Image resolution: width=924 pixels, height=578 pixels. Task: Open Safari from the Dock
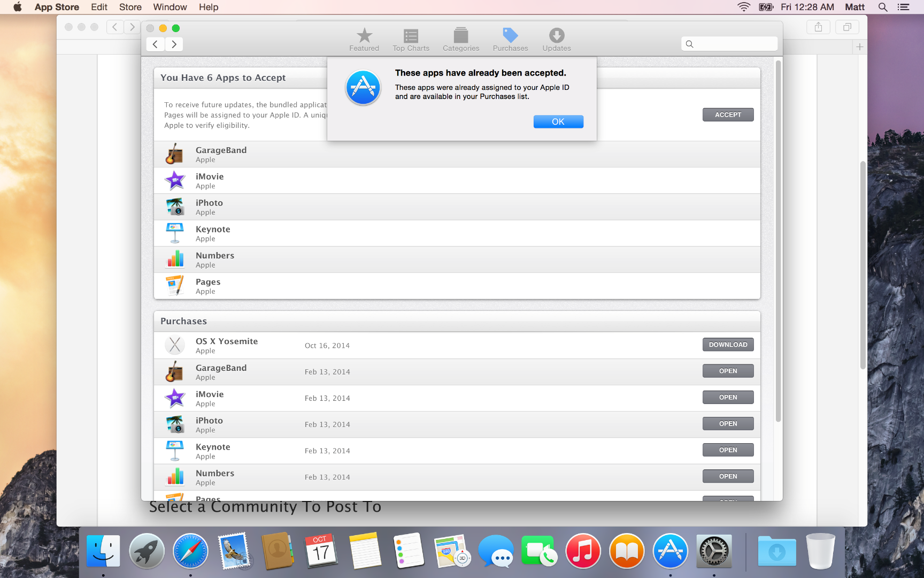click(190, 551)
